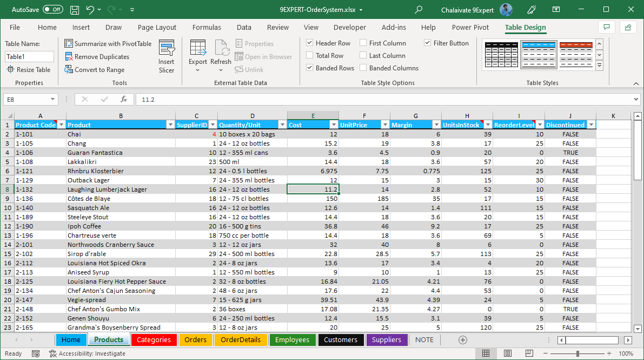This screenshot has width=644, height=360.
Task: Open the Product column filter dropdown
Action: [171, 125]
